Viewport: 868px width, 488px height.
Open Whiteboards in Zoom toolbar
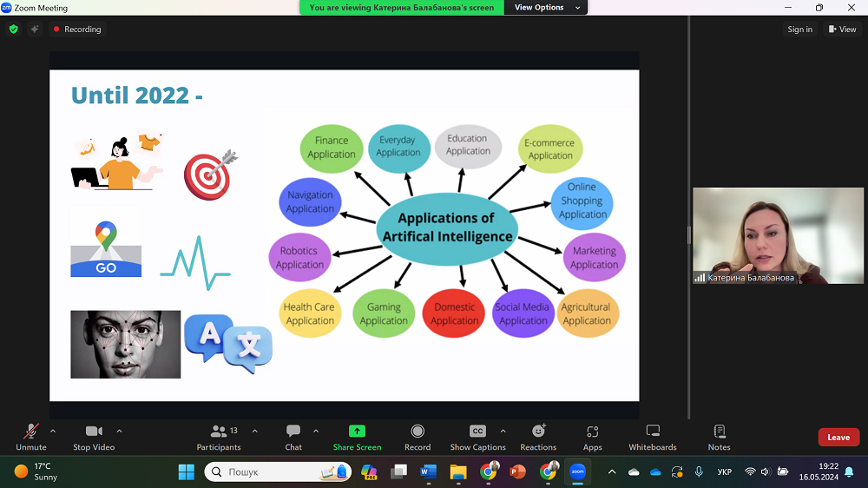click(653, 437)
